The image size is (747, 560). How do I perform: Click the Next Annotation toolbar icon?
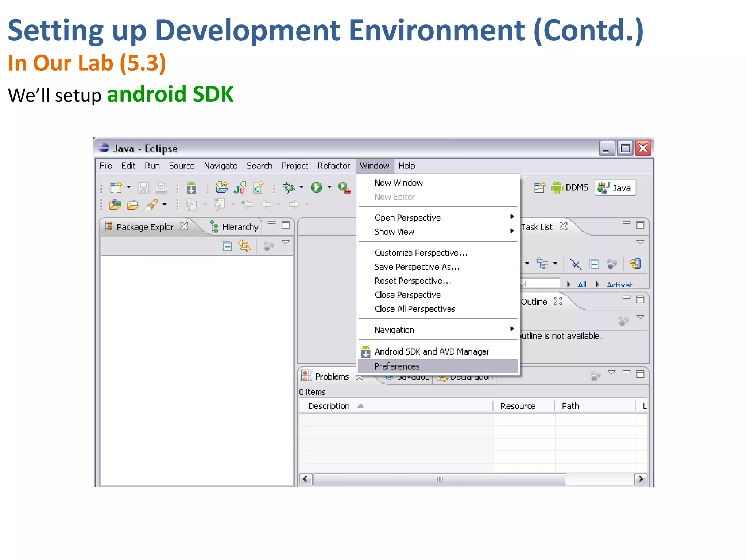[191, 205]
